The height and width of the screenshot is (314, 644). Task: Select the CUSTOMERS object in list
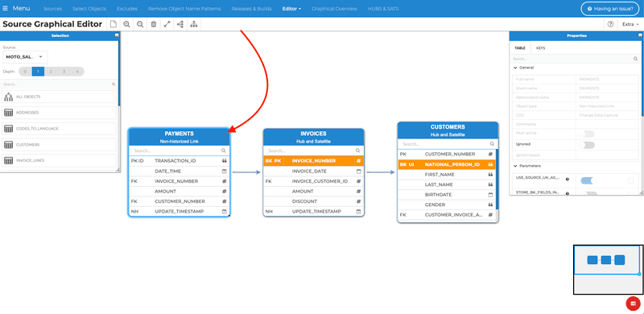pos(59,145)
